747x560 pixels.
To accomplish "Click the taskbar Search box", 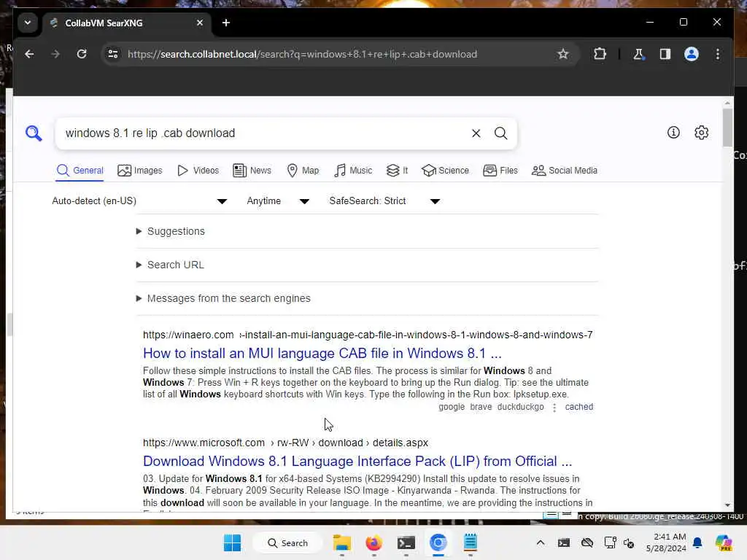I will pos(287,542).
